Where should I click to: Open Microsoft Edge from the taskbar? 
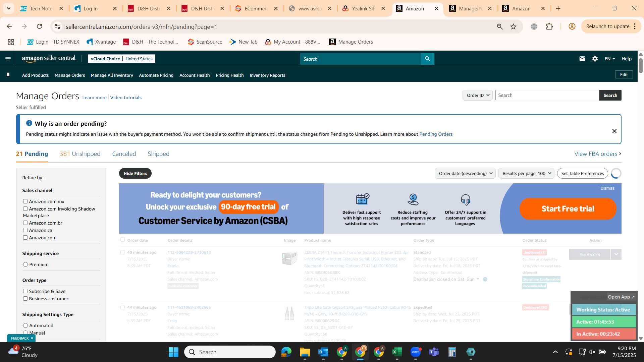[x=286, y=352]
